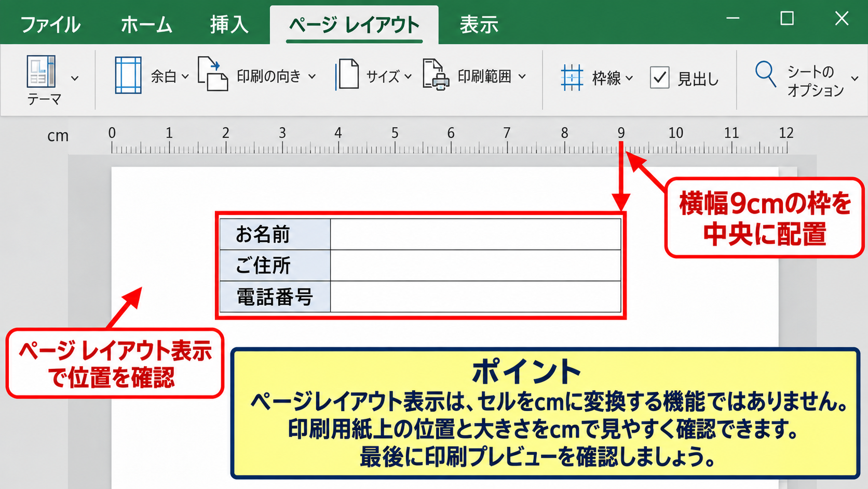Select the 電話番号 cell

[275, 297]
